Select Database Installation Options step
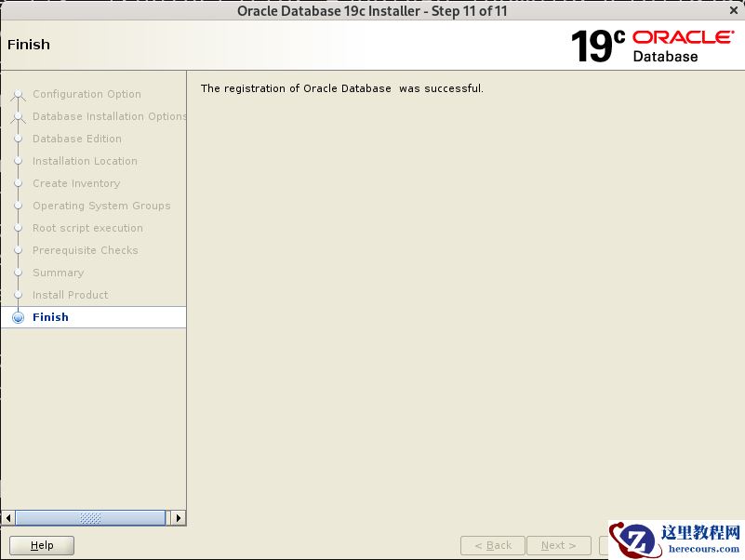The width and height of the screenshot is (745, 560). 109,116
